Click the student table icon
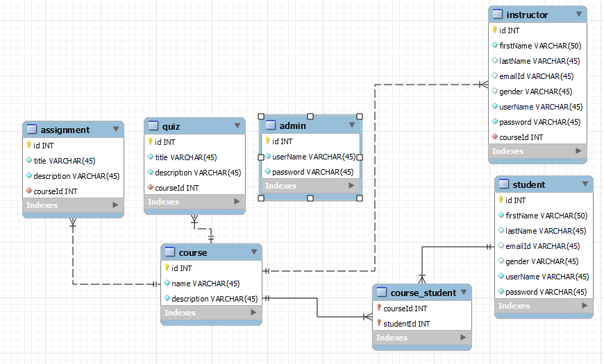This screenshot has height=364, width=604. tap(504, 184)
